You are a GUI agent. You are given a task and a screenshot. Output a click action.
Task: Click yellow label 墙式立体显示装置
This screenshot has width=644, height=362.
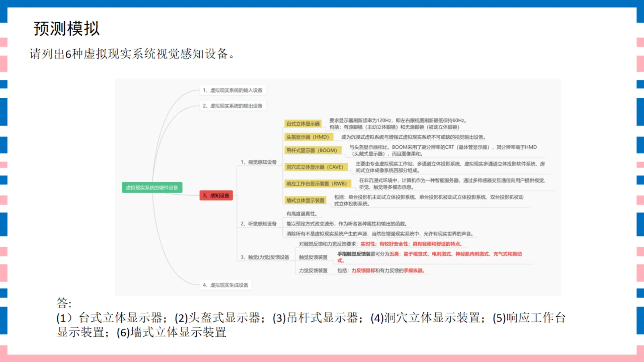click(x=305, y=200)
